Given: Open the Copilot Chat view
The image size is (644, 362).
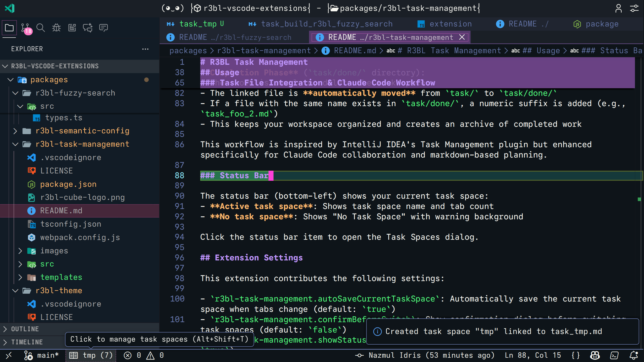Looking at the screenshot, I should 87,27.
